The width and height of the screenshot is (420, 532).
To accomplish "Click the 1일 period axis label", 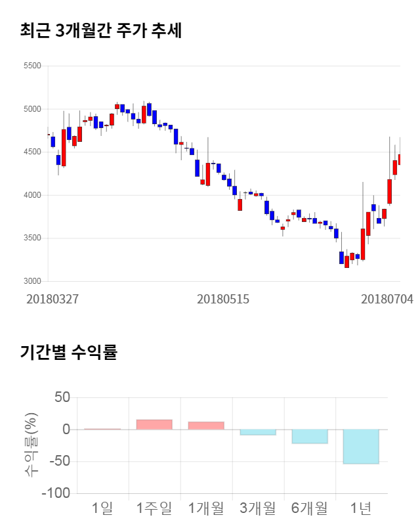I will pyautogui.click(x=102, y=508).
